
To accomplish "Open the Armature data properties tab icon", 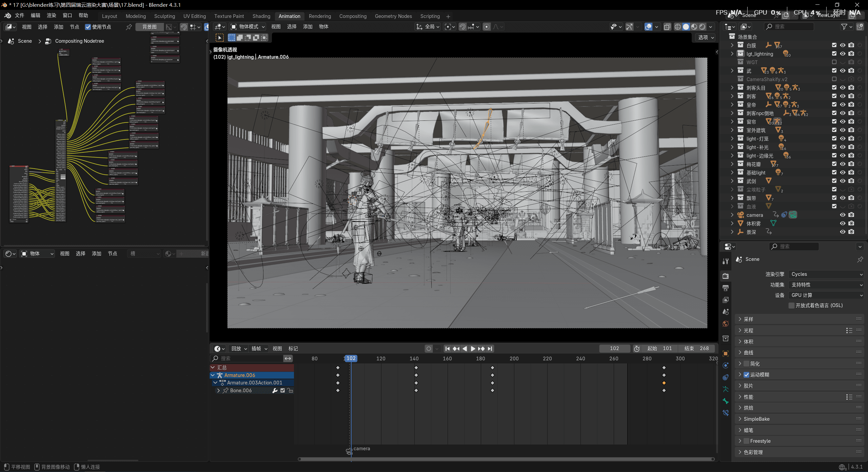I will 726,389.
